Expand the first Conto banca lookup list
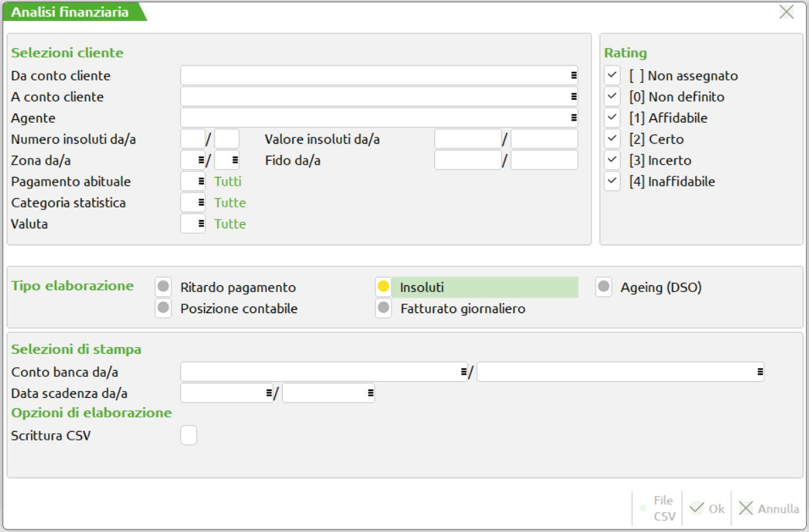809x532 pixels. (463, 371)
